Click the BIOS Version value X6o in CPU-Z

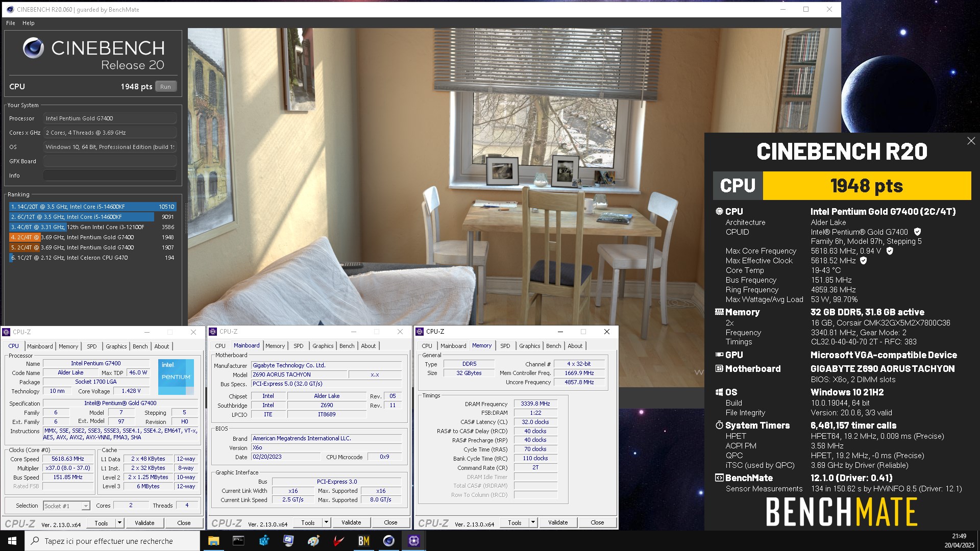(x=327, y=447)
